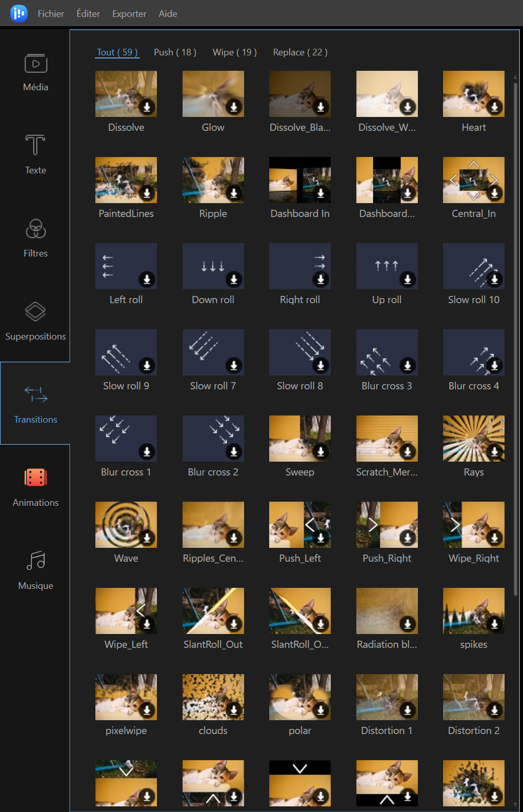Viewport: 523px width, 812px height.
Task: Download the Ripple transition
Action: (x=234, y=193)
